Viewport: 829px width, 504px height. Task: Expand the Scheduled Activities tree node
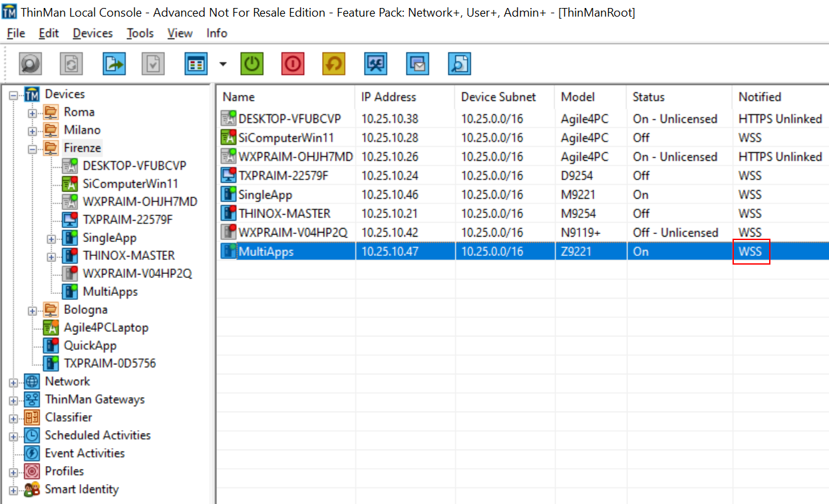point(13,436)
